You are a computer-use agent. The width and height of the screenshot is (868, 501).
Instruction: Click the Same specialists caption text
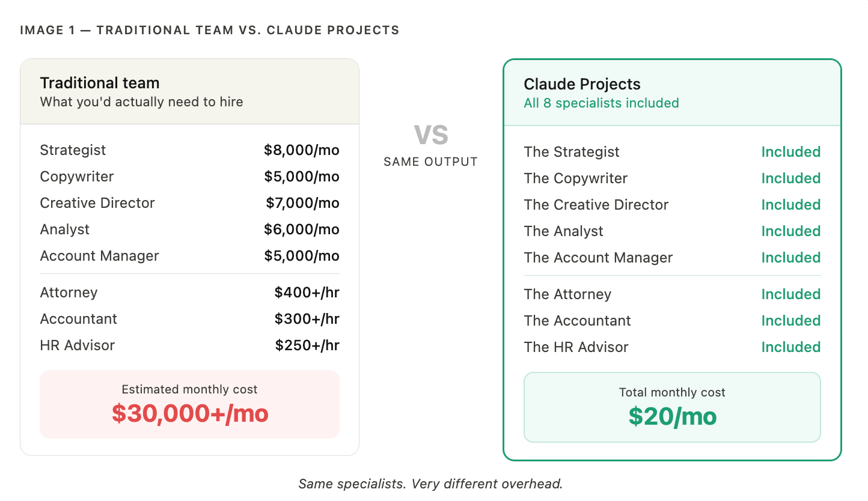(430, 484)
